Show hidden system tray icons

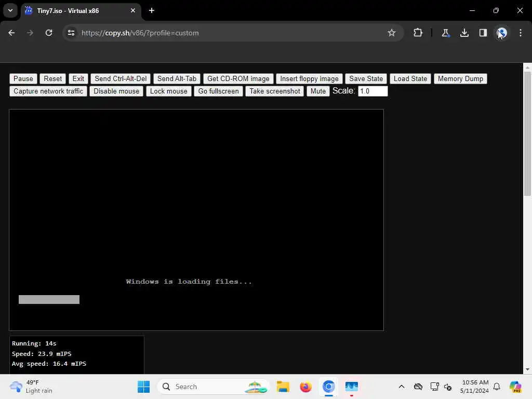point(402,387)
